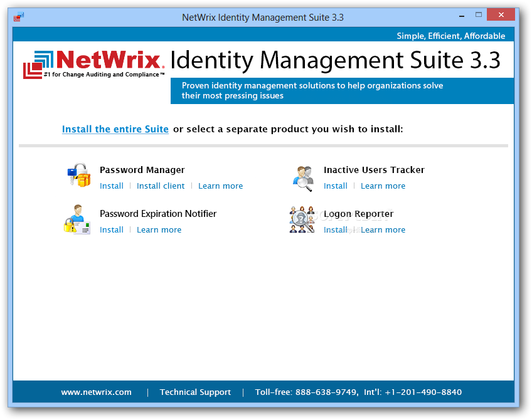The image size is (532, 420).
Task: Click the NetWrix logo
Action: (x=94, y=65)
